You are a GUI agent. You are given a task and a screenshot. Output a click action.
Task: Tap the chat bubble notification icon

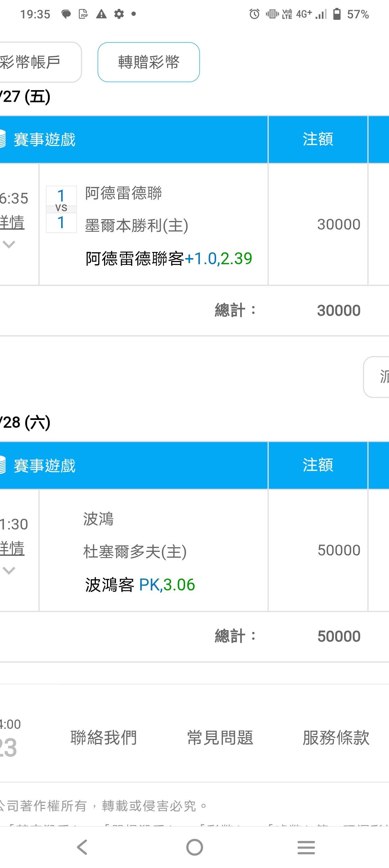coord(66,14)
